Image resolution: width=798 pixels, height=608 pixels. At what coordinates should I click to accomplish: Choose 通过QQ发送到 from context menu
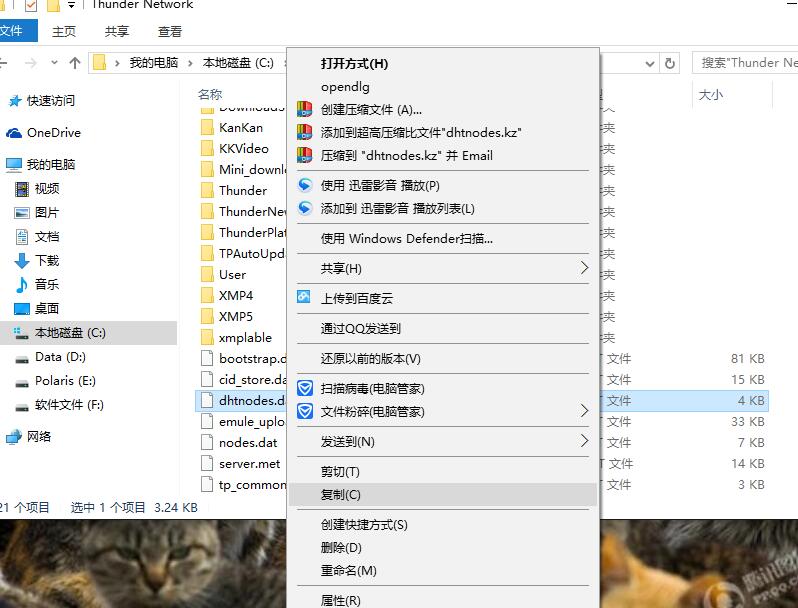(443, 329)
